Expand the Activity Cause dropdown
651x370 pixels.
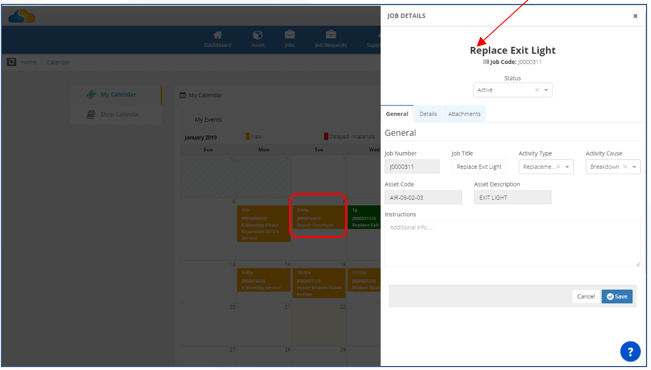(634, 167)
